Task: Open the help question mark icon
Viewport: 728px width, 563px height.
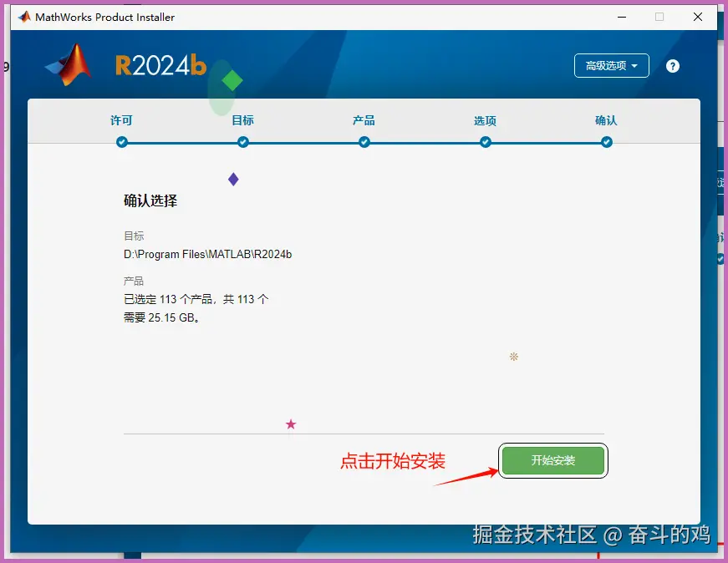Action: 672,66
